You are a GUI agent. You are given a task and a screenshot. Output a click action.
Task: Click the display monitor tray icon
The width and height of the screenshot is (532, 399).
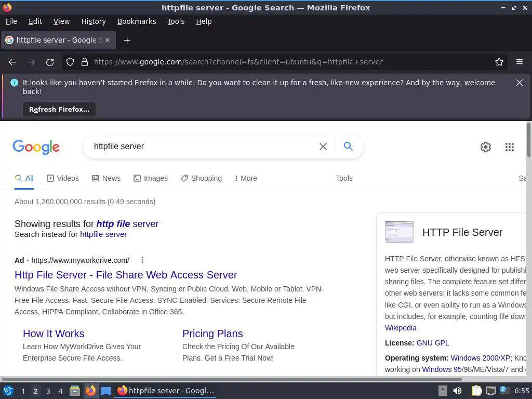click(490, 391)
